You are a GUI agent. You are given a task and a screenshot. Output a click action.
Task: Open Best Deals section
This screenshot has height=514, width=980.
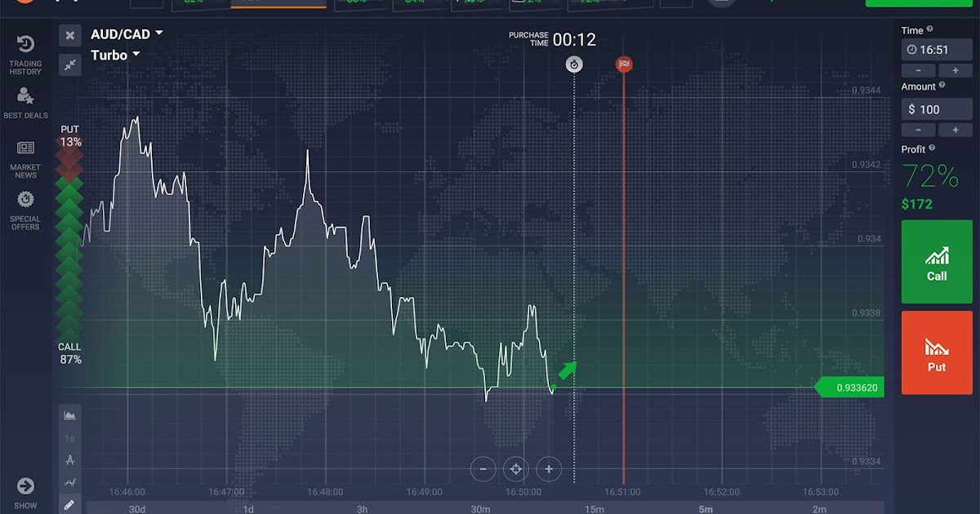click(x=25, y=104)
